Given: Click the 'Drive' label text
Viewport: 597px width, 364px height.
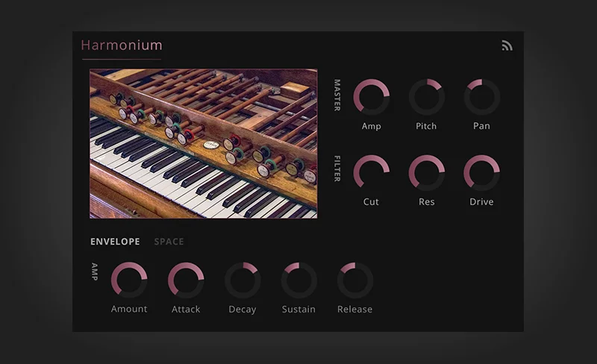Looking at the screenshot, I should pos(481,201).
